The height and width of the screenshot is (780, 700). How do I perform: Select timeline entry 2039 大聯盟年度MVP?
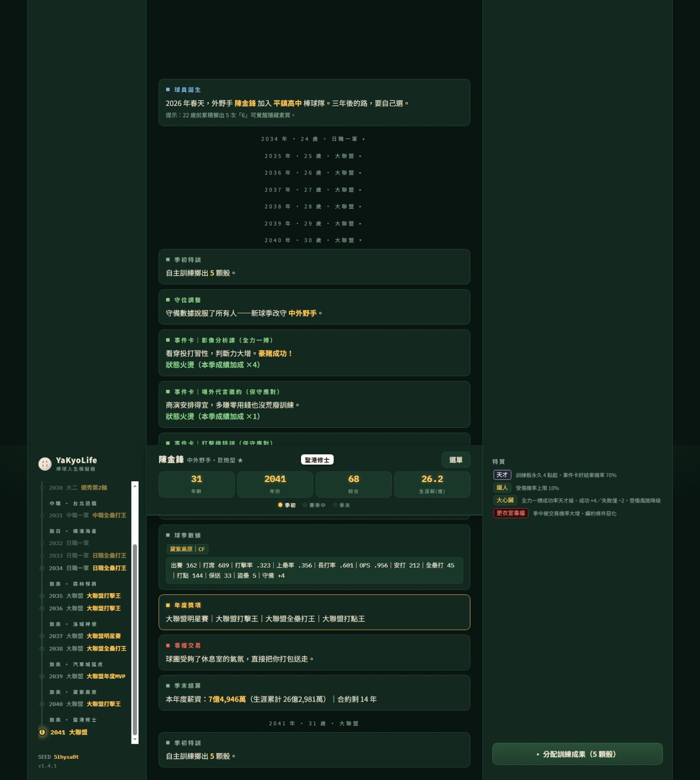tap(87, 676)
